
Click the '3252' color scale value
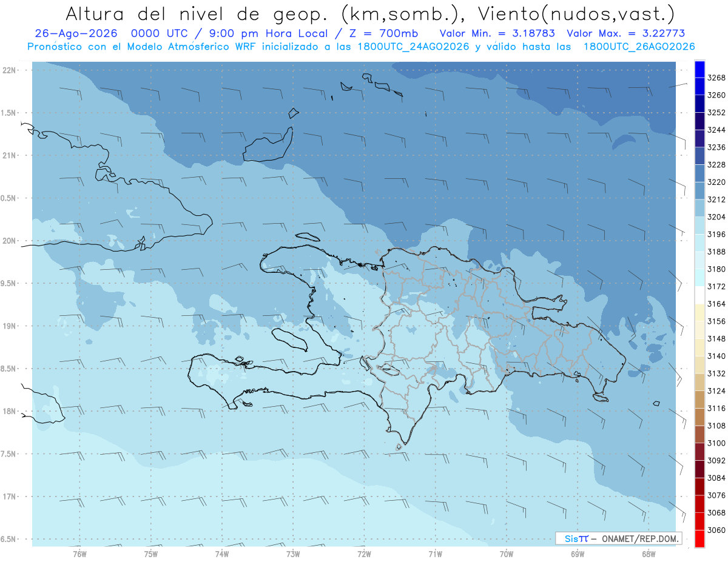716,113
